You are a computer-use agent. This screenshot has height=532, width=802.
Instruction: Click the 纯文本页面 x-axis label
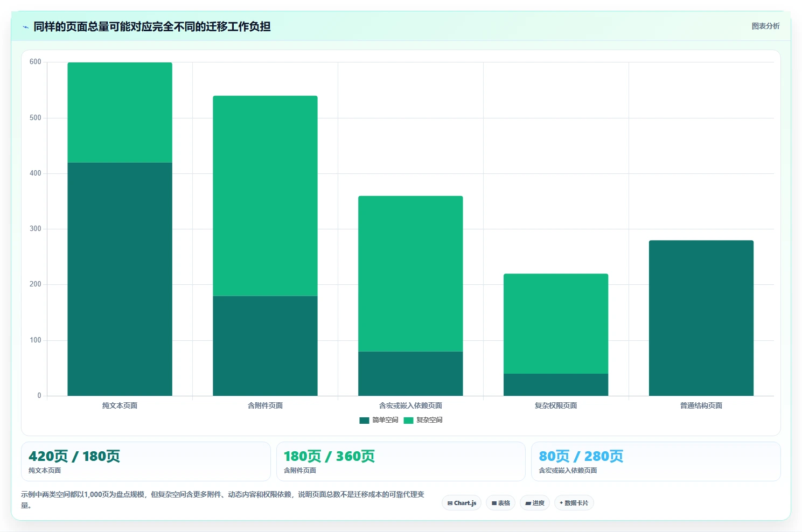pos(120,405)
